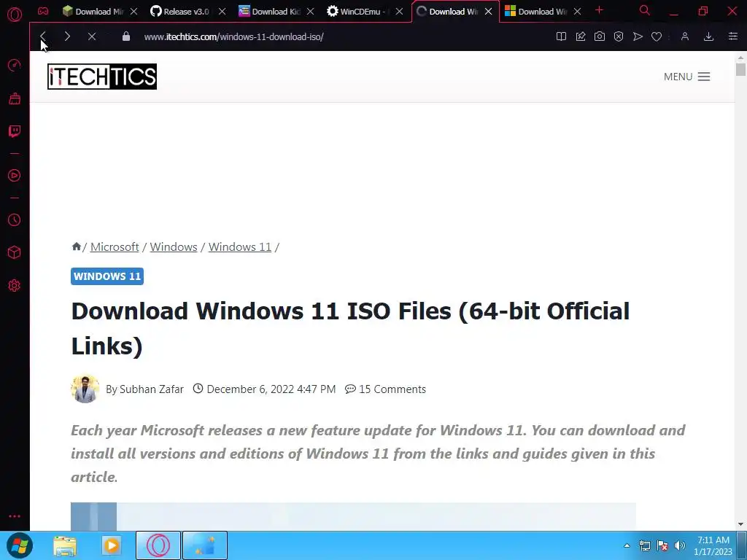The height and width of the screenshot is (560, 747).
Task: Open History clock icon in sidebar
Action: click(x=15, y=219)
